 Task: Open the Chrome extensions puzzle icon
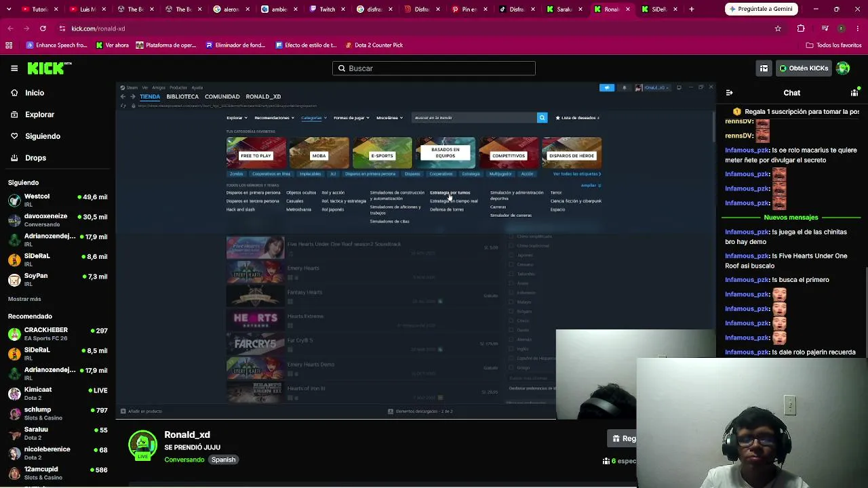(x=801, y=28)
